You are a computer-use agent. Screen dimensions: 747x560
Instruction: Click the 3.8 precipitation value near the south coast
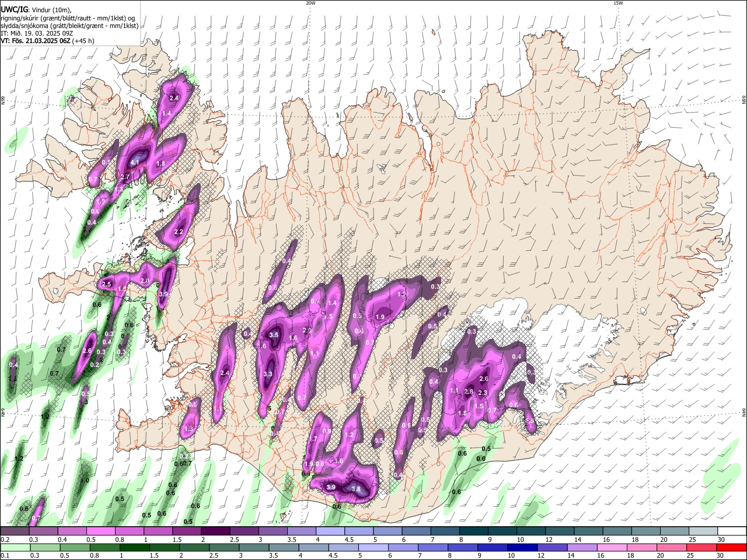tap(356, 489)
